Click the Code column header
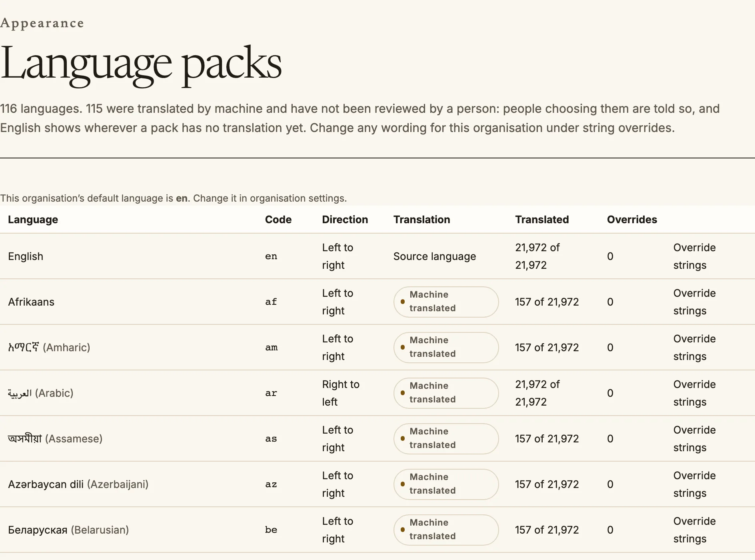The height and width of the screenshot is (560, 755). click(x=278, y=220)
